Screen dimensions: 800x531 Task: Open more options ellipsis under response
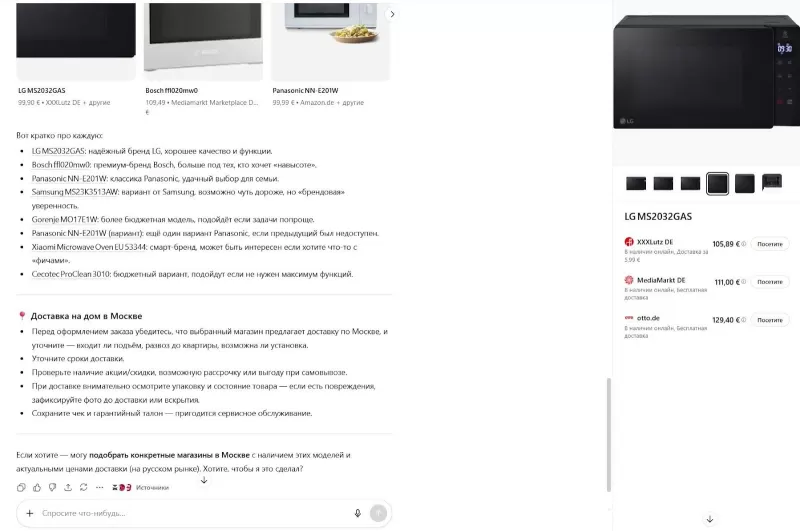(99, 488)
